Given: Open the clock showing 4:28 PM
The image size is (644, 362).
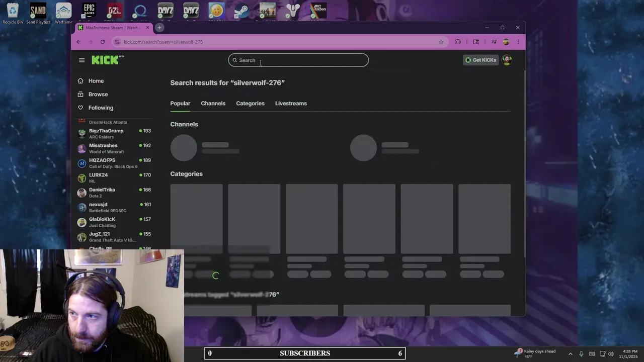Looking at the screenshot, I should pyautogui.click(x=629, y=353).
